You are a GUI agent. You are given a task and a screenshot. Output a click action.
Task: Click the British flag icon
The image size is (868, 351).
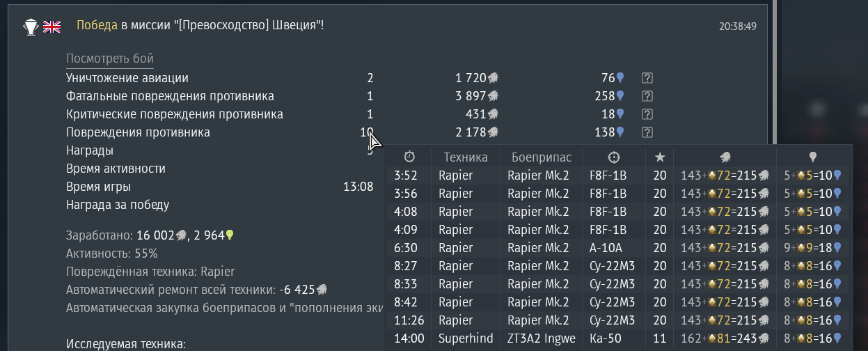52,26
